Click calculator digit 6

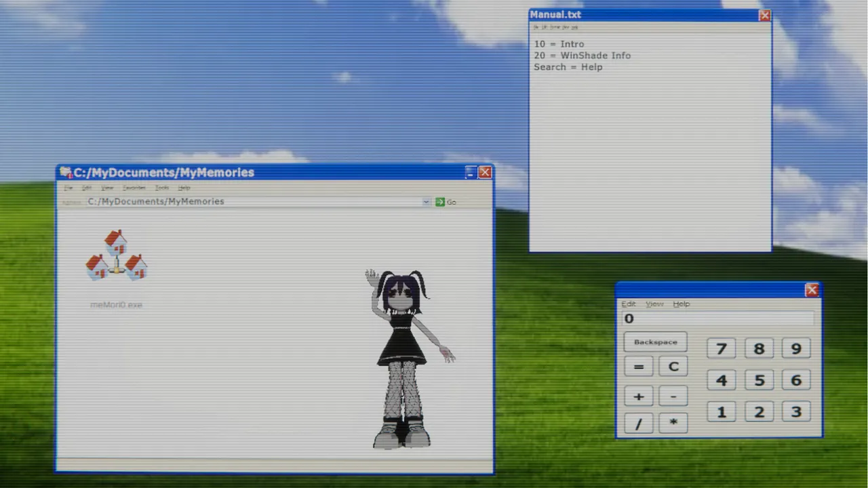796,380
